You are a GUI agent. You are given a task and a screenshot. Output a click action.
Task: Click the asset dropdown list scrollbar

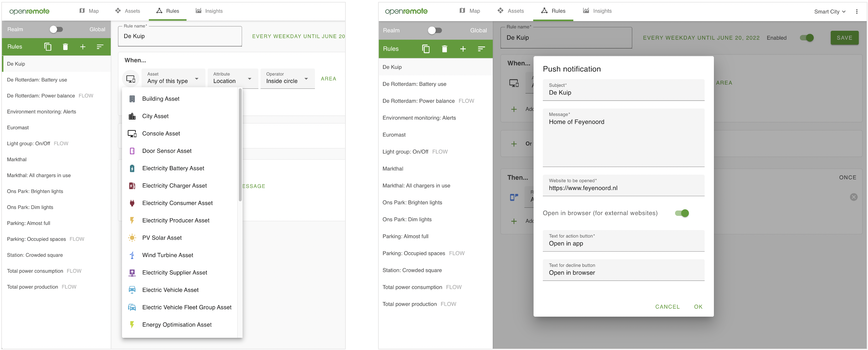240,145
